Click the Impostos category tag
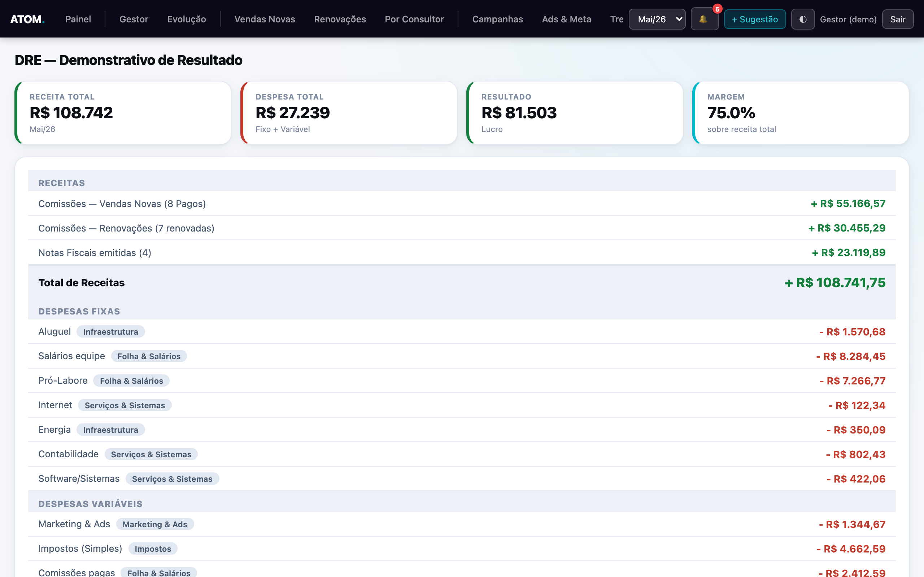The image size is (924, 577). pyautogui.click(x=153, y=549)
